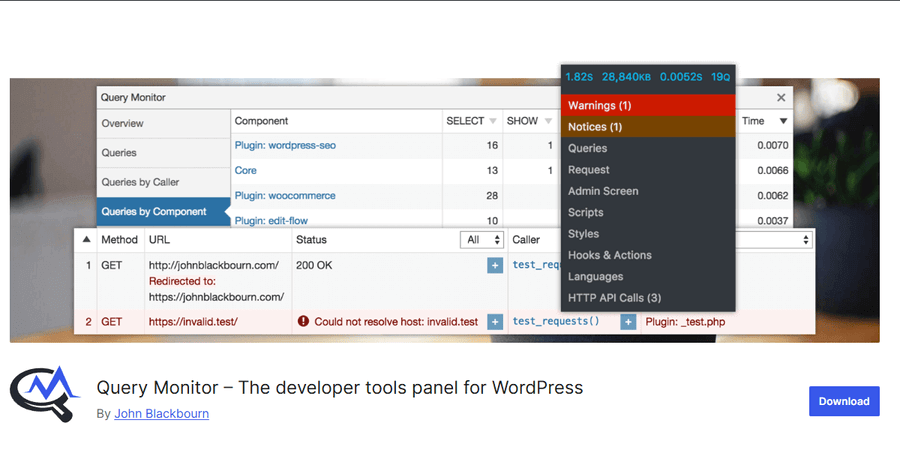The image size is (900, 450).
Task: Open John Blackbourn author link
Action: pos(161,413)
